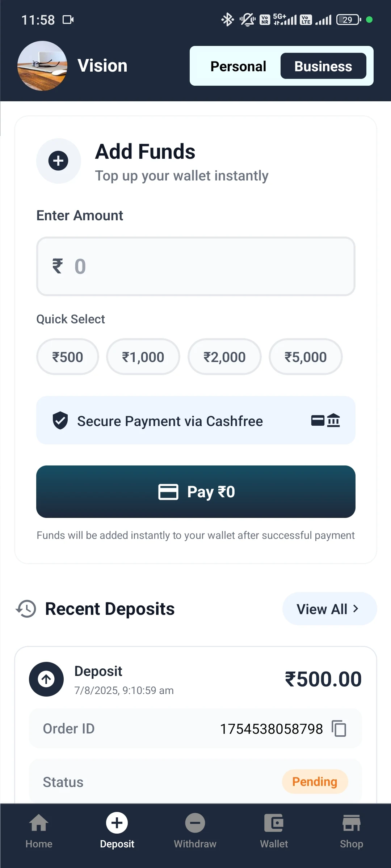Switch to Personal account mode
The height and width of the screenshot is (868, 391).
coord(238,66)
